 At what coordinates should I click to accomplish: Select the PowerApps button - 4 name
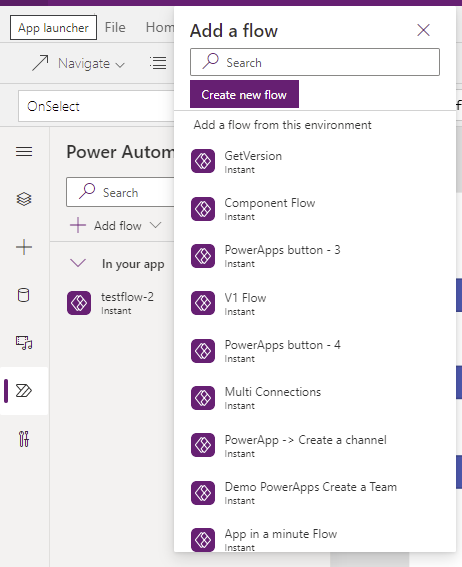282,345
